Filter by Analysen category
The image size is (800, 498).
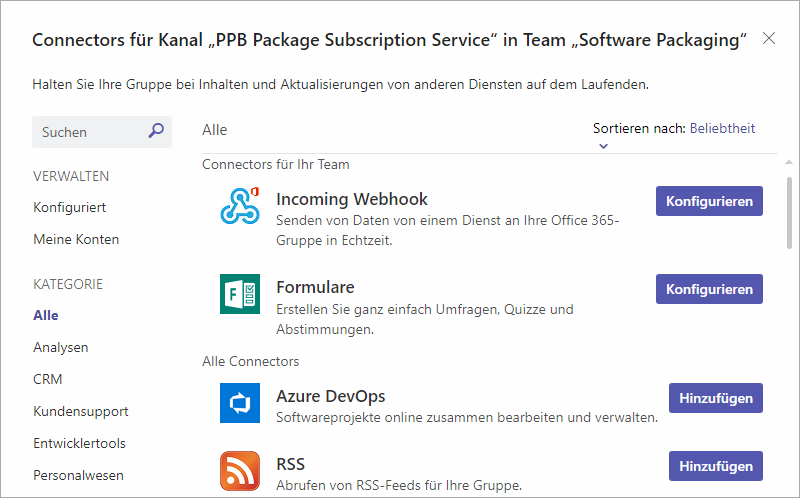(61, 347)
